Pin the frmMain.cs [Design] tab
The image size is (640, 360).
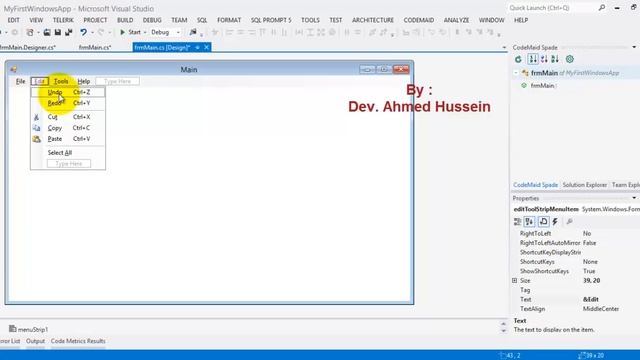pos(197,47)
